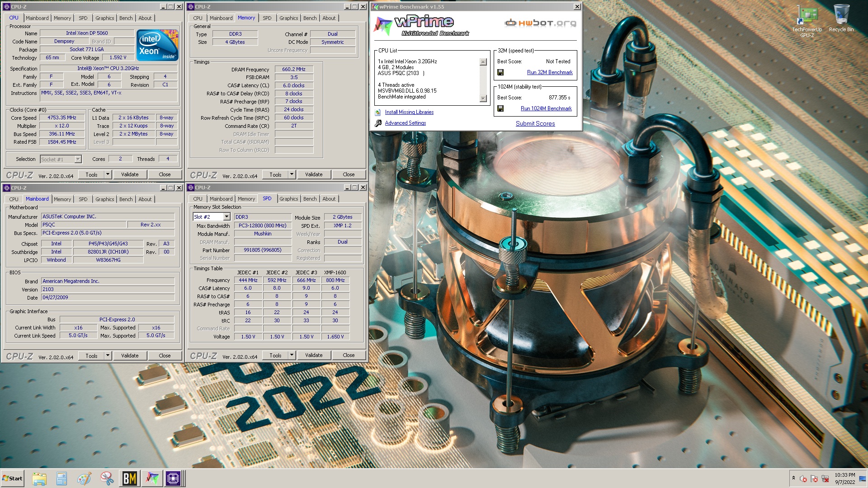
Task: Expand Tools arrow in Memory tab window
Action: click(x=292, y=174)
